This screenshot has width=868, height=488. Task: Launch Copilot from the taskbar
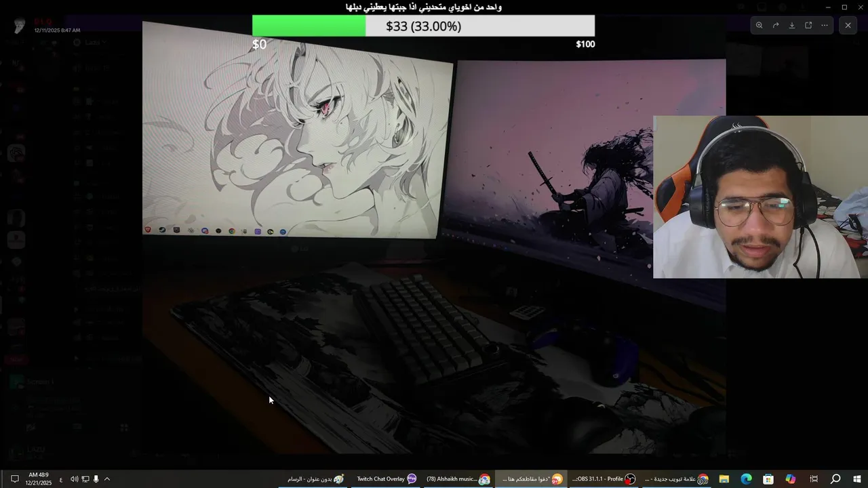[x=791, y=479]
